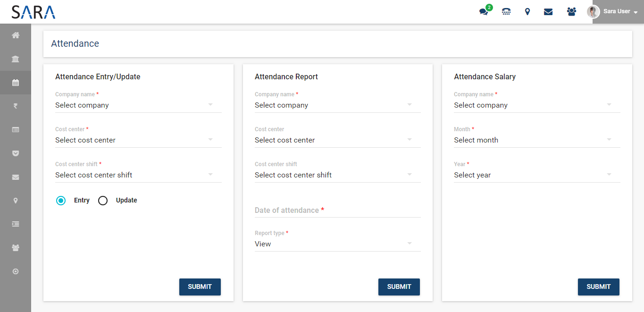
Task: Click SUBMIT in Attendance Salary card
Action: click(x=598, y=287)
